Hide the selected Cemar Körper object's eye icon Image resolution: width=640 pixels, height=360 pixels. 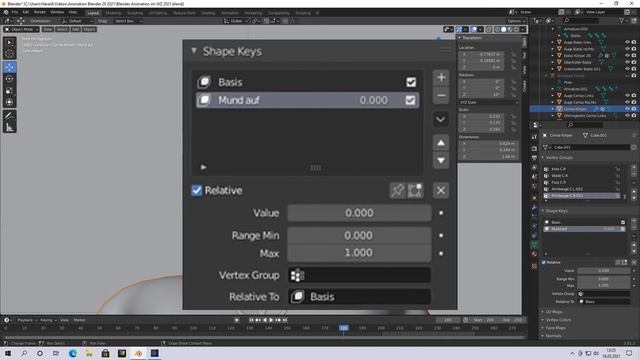tap(627, 109)
